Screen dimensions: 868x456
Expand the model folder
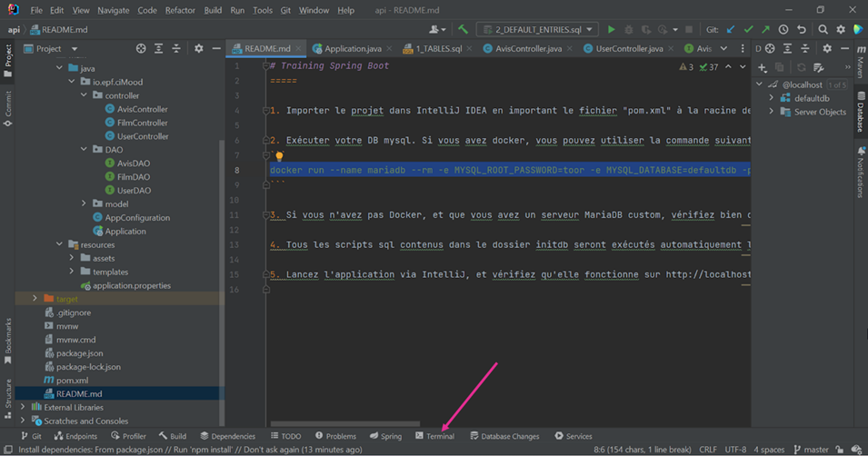[84, 203]
